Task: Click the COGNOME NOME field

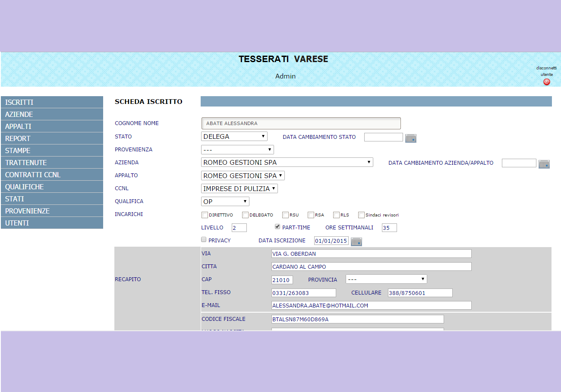Action: [x=301, y=123]
